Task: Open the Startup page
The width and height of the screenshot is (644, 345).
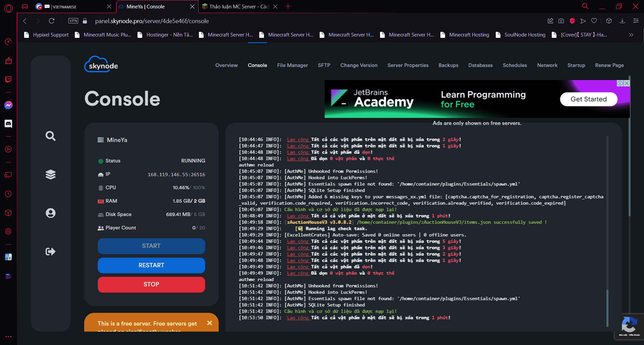Action: [576, 65]
